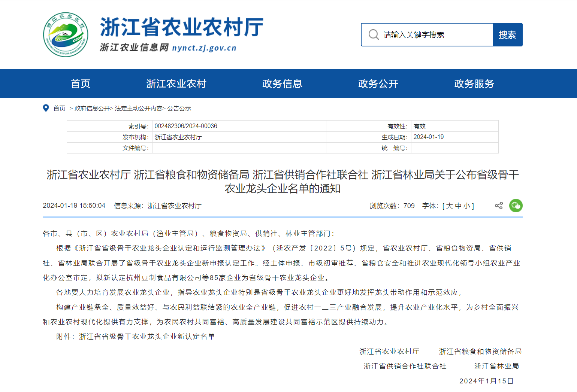Set font size to 中
The width and height of the screenshot is (577, 392).
458,206
